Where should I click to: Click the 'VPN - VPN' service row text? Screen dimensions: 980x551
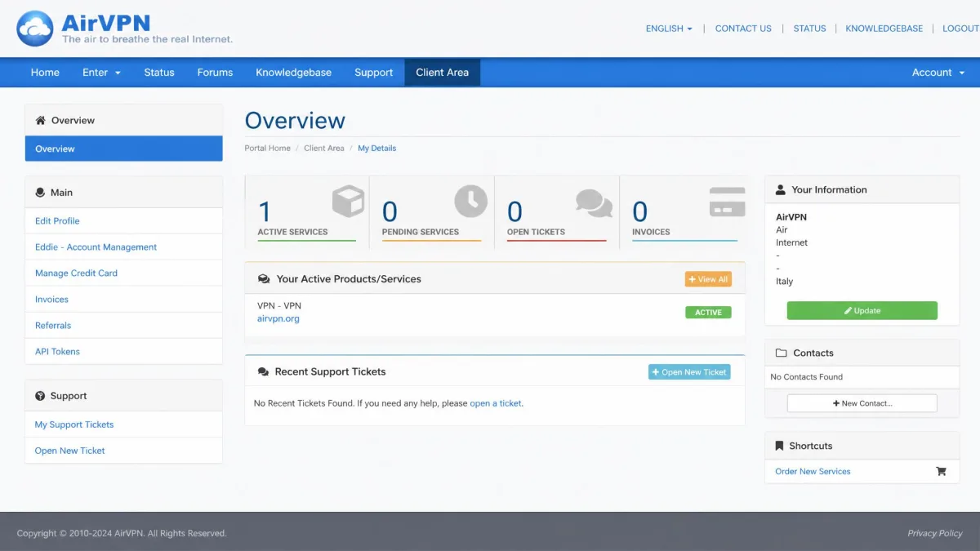click(x=279, y=306)
